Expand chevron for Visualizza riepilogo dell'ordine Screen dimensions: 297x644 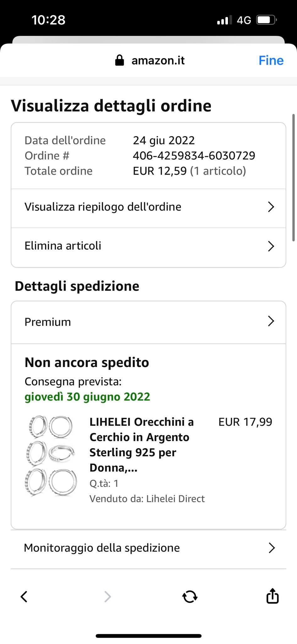tap(271, 207)
